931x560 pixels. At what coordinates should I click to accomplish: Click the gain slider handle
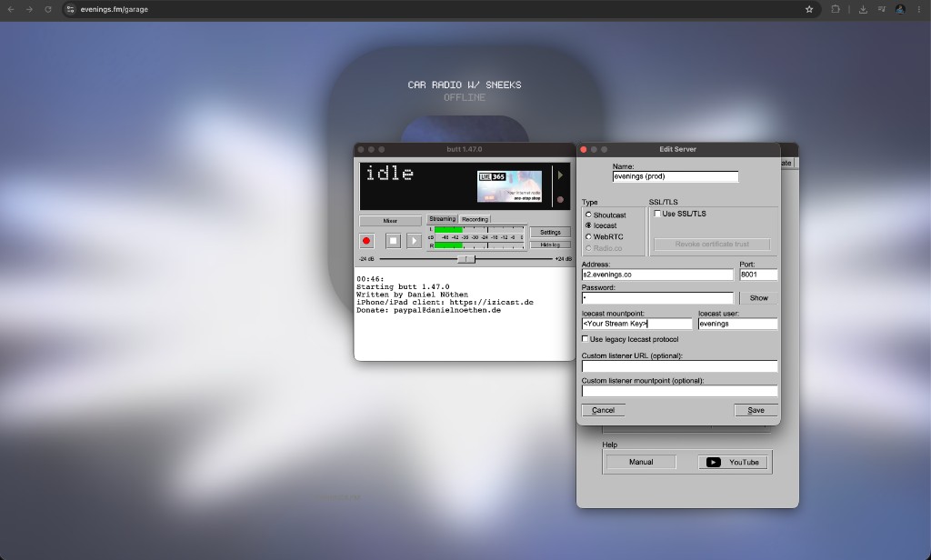(466, 259)
